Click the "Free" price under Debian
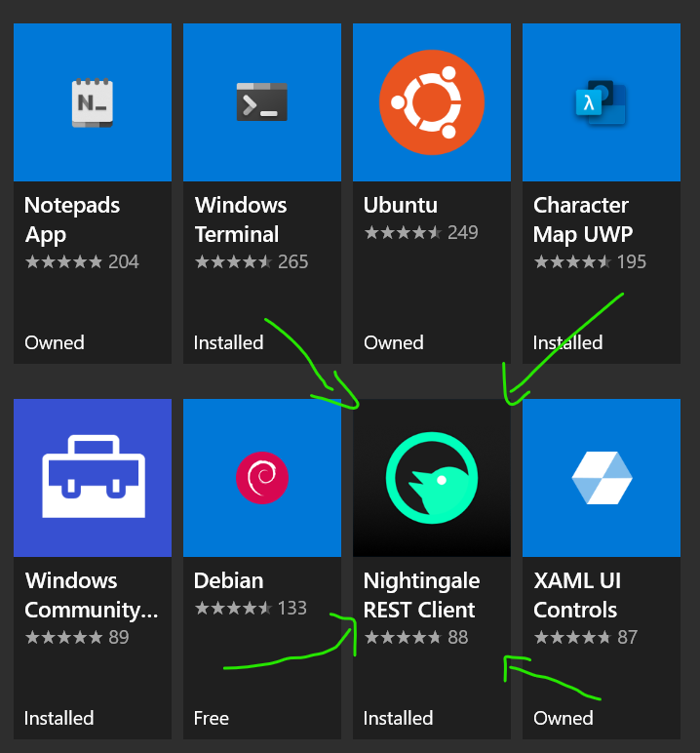The height and width of the screenshot is (753, 700). pyautogui.click(x=212, y=719)
